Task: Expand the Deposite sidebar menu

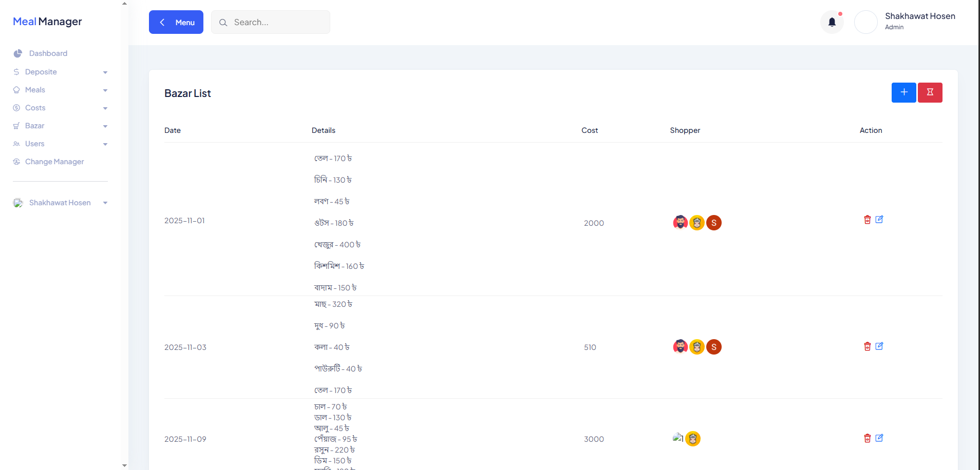Action: pos(60,72)
